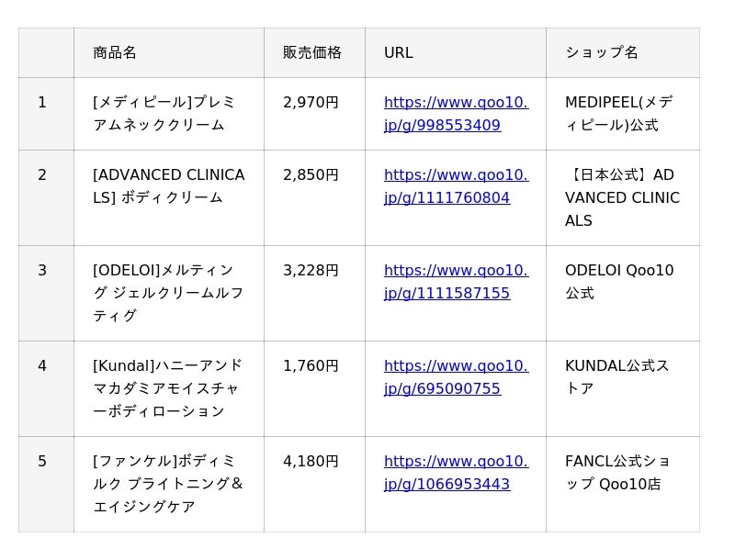Click the KUNDAL公式ストア shop name cell
Screen dimensions: 735x560
616,377
